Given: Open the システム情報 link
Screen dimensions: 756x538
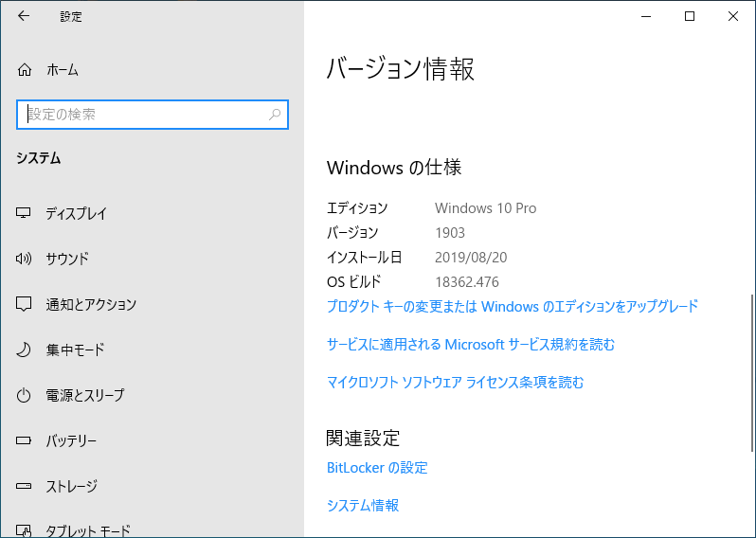Looking at the screenshot, I should click(363, 505).
